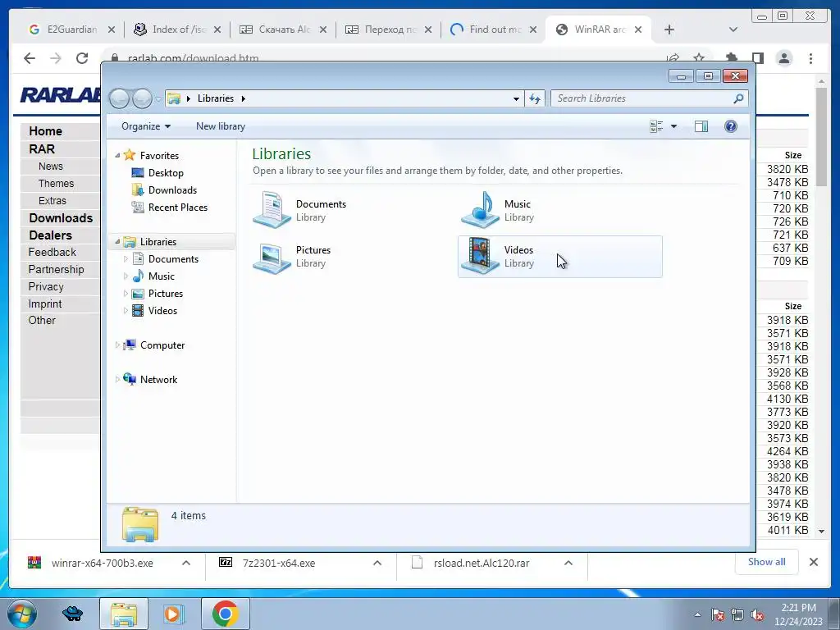The height and width of the screenshot is (630, 840).
Task: Select Network in navigation pane
Action: coord(158,380)
